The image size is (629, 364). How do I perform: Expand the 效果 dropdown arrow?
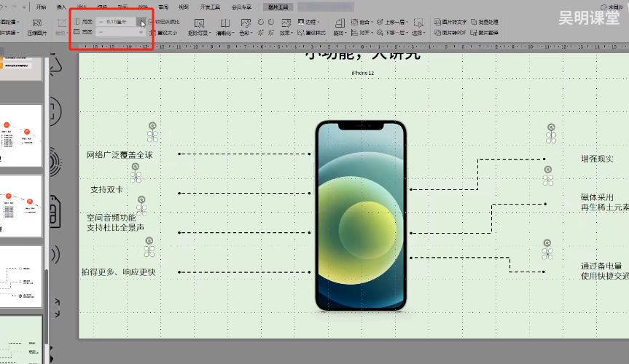[292, 33]
